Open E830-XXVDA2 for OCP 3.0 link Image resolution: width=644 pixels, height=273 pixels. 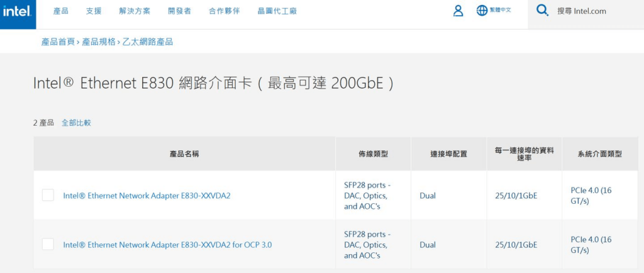pos(167,245)
